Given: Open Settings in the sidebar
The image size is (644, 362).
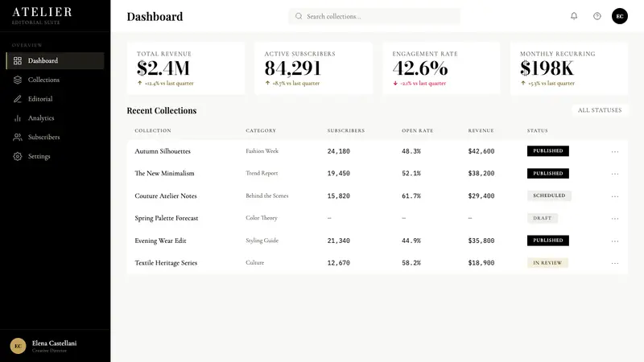Looking at the screenshot, I should 55,156.
